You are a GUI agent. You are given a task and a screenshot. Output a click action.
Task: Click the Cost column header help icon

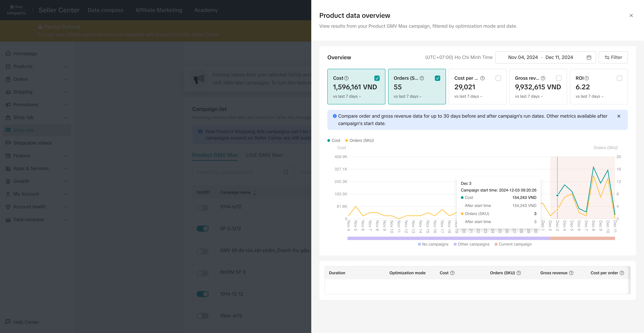(x=452, y=273)
